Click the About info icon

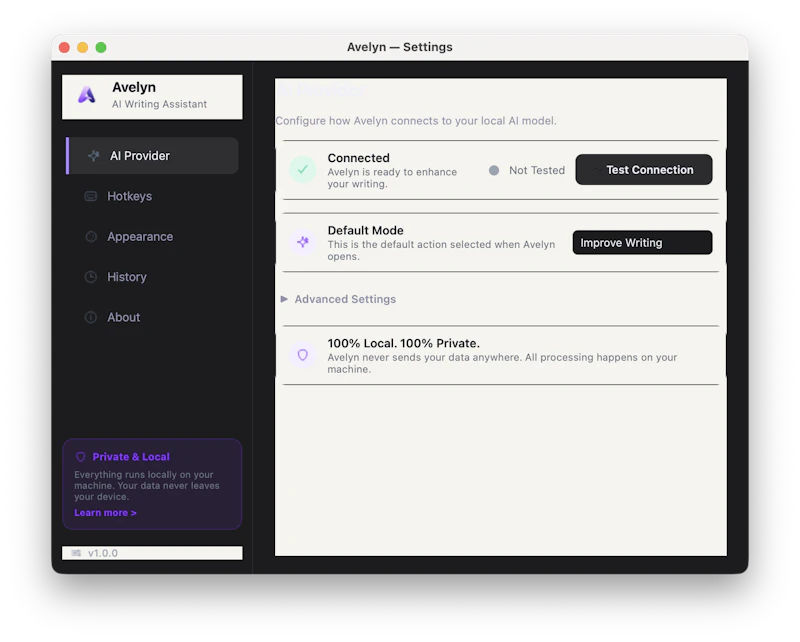[91, 317]
